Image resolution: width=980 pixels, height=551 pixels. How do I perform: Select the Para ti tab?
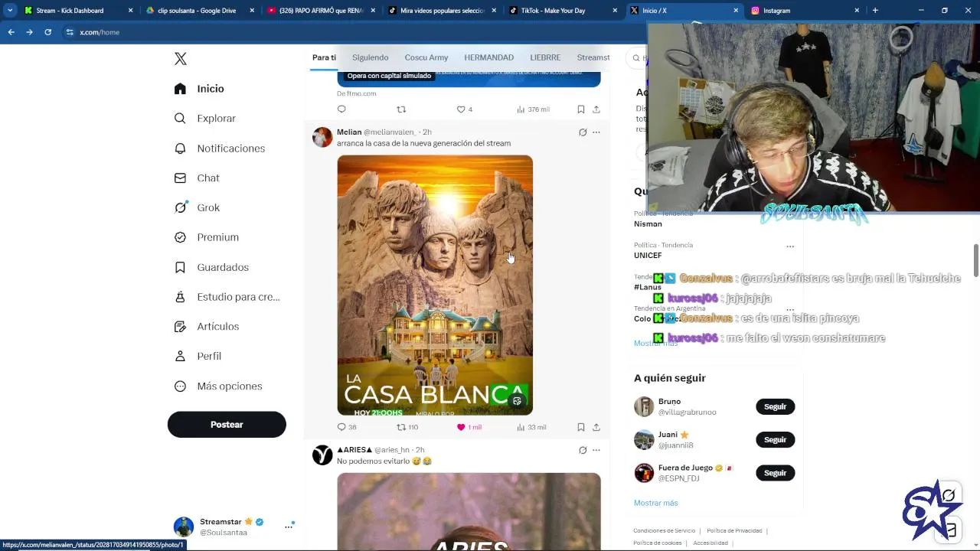[324, 58]
